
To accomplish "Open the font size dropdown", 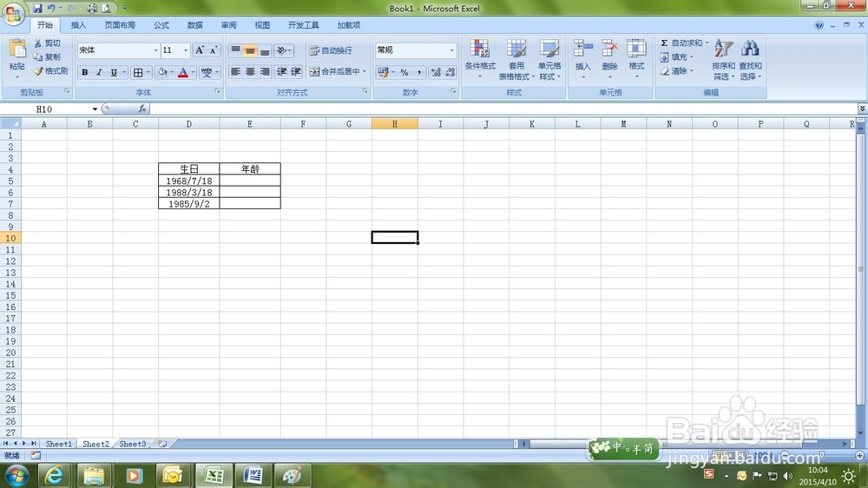I will 186,50.
